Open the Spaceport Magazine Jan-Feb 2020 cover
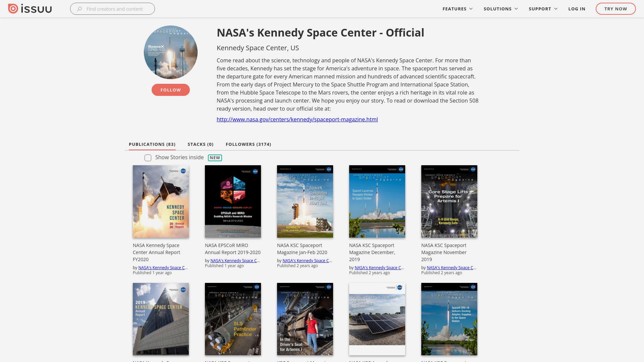Image resolution: width=644 pixels, height=362 pixels. point(305,201)
